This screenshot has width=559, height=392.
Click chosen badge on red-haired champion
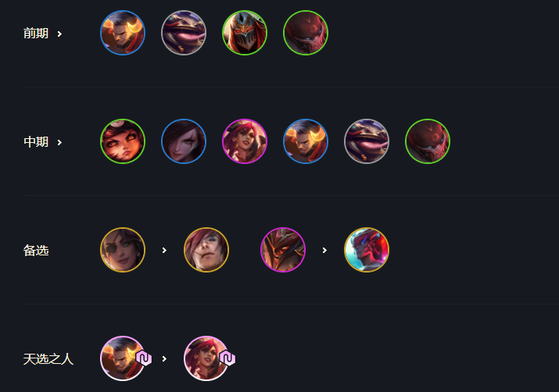point(228,358)
